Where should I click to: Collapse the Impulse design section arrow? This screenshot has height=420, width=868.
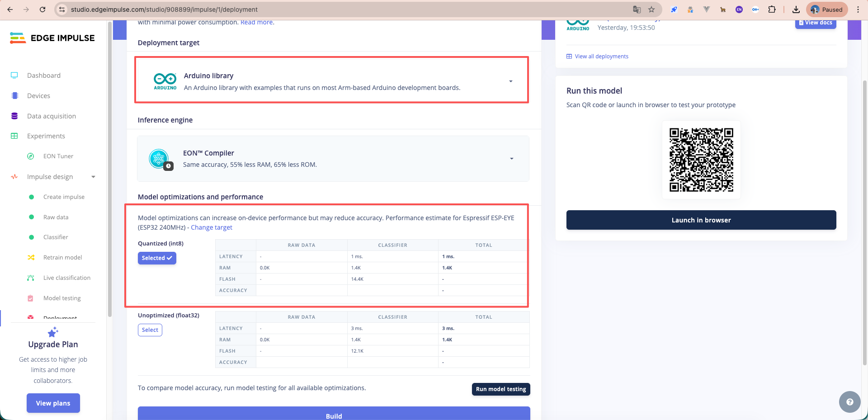point(94,177)
